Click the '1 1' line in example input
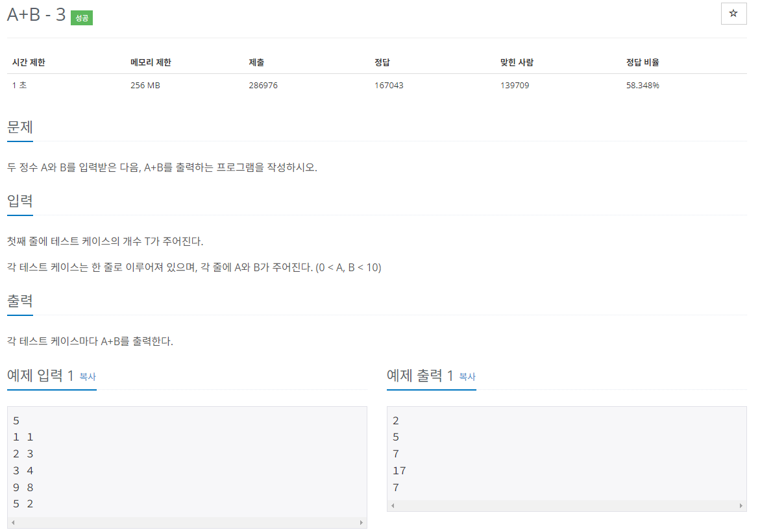 [23, 437]
